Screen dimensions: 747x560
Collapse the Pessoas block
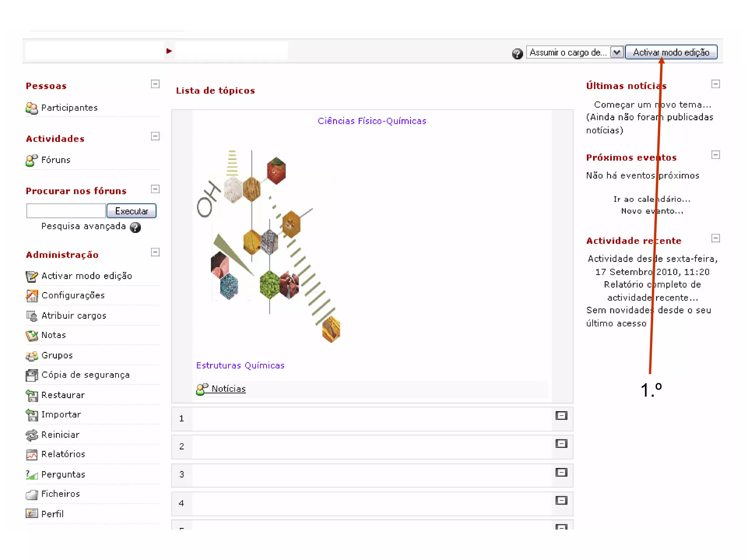coord(155,84)
